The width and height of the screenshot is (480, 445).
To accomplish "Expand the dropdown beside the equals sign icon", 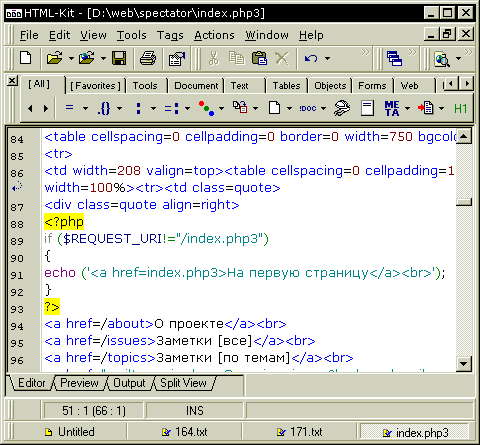I will point(85,108).
